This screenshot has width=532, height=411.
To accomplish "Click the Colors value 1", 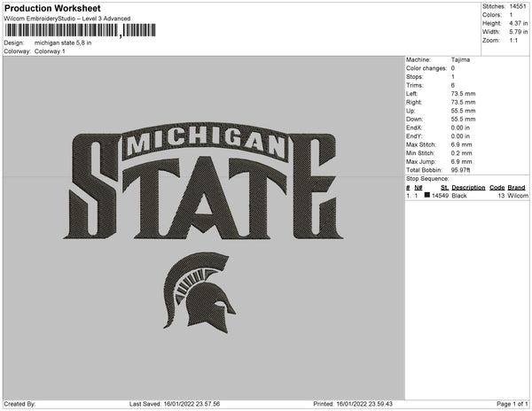I will 511,15.
